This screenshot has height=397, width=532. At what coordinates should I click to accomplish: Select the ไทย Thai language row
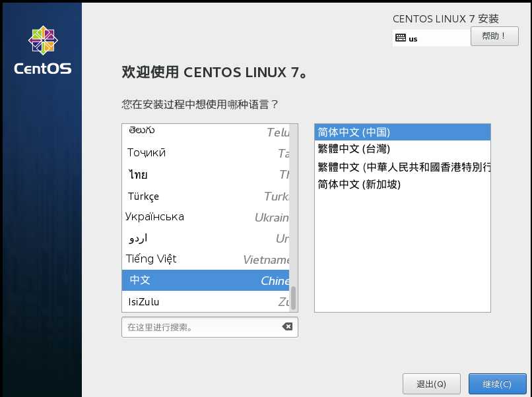tap(206, 174)
